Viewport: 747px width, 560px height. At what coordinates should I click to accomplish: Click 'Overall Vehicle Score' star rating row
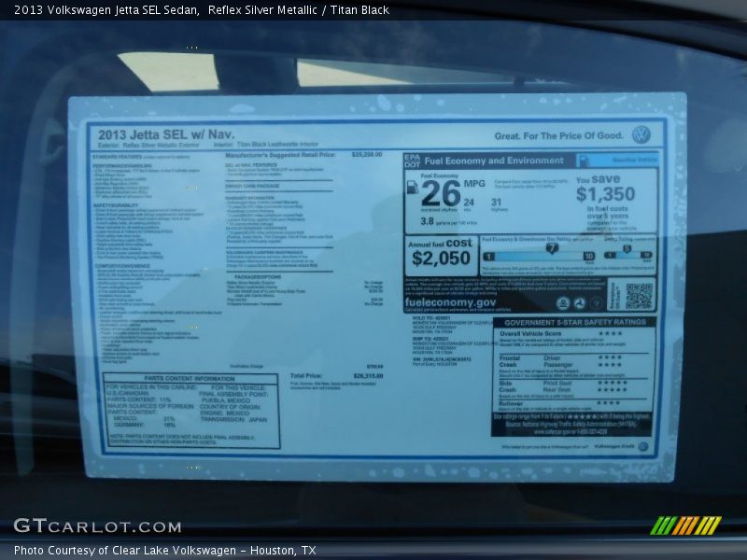point(561,333)
